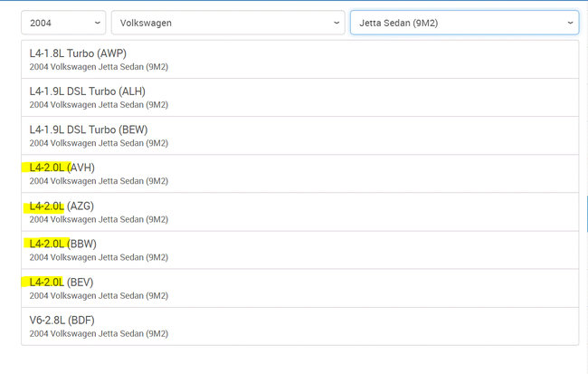Click the yellow highlight in the AZG row
This screenshot has height=374, width=588.
coord(45,206)
